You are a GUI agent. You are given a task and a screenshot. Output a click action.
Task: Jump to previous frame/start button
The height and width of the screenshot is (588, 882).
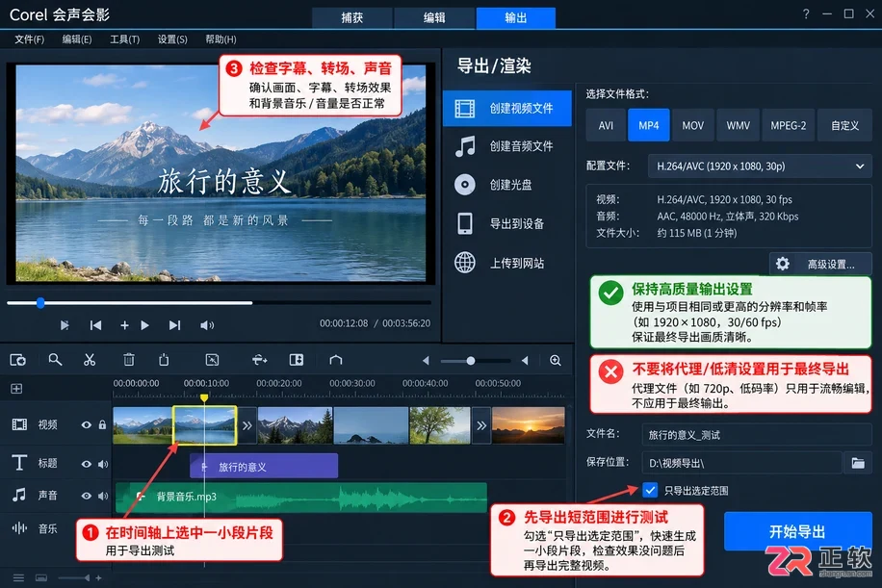pyautogui.click(x=95, y=325)
